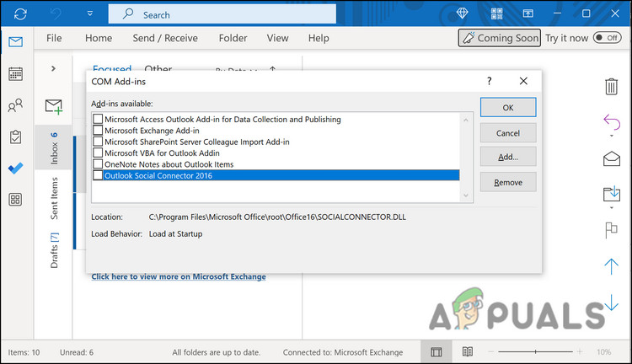
Task: Click OK in COM Add-ins dialog
Action: [x=508, y=108]
